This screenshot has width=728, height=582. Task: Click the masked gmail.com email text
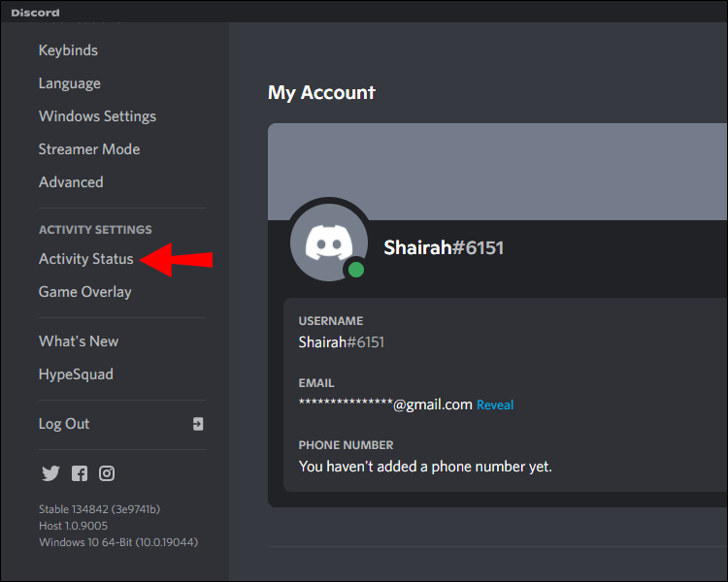pos(385,404)
